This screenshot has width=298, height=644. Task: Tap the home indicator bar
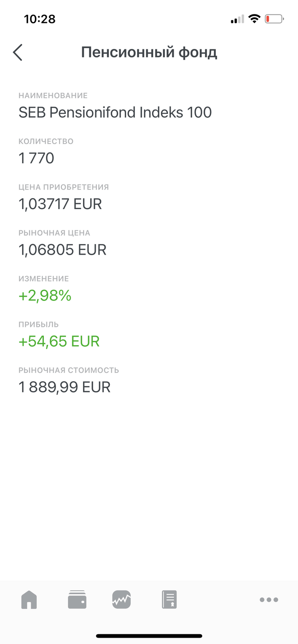point(149,636)
